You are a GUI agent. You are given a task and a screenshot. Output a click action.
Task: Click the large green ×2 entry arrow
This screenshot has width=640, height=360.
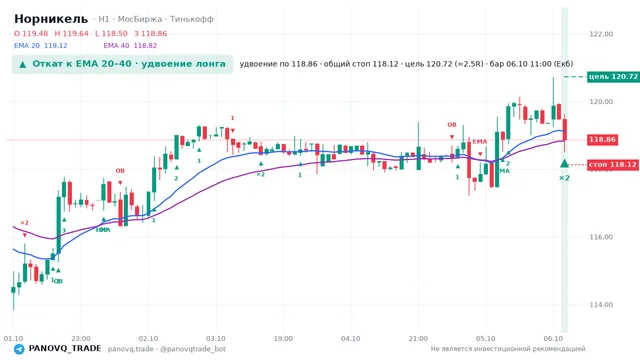564,164
